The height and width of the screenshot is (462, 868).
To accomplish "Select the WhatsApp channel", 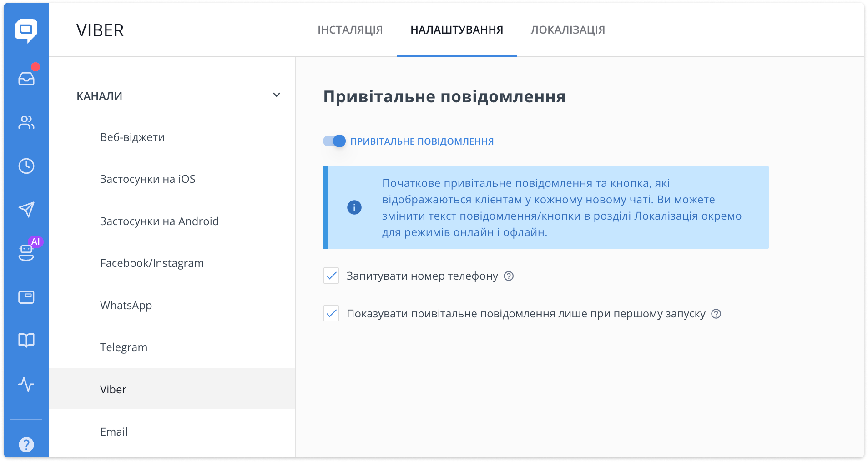I will pyautogui.click(x=126, y=305).
